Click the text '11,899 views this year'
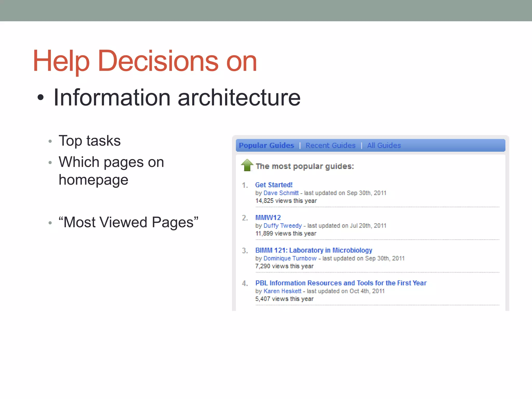The image size is (532, 399). [286, 234]
